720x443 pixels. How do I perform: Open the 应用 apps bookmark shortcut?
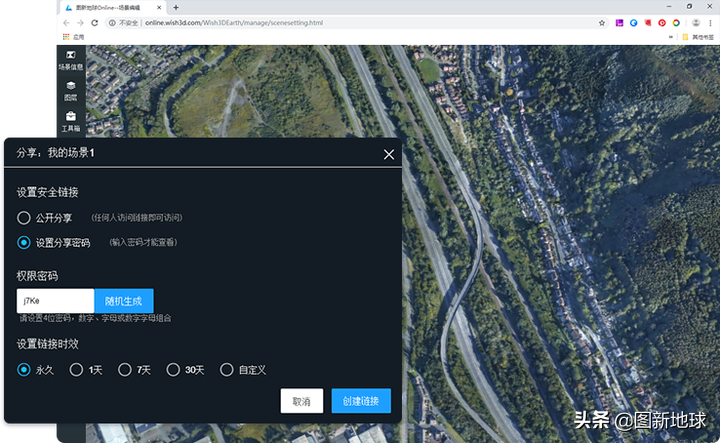[73, 37]
